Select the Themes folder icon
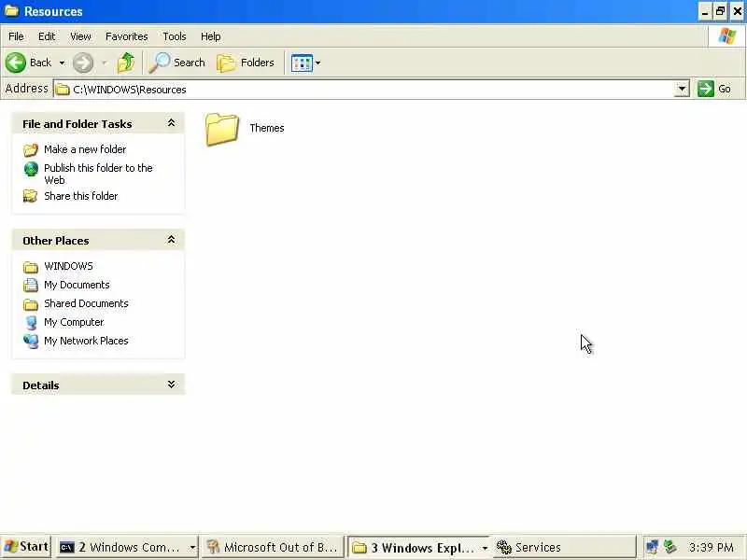 pos(222,129)
